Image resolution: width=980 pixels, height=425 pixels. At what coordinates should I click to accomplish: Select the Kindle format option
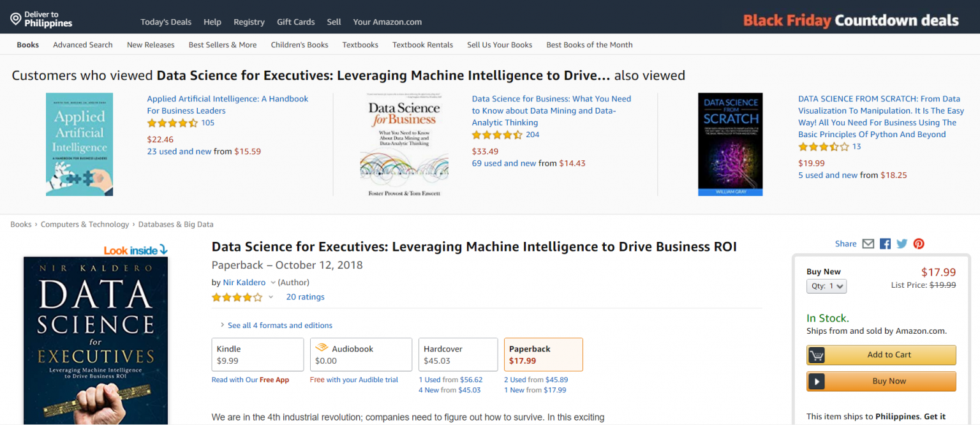point(257,355)
